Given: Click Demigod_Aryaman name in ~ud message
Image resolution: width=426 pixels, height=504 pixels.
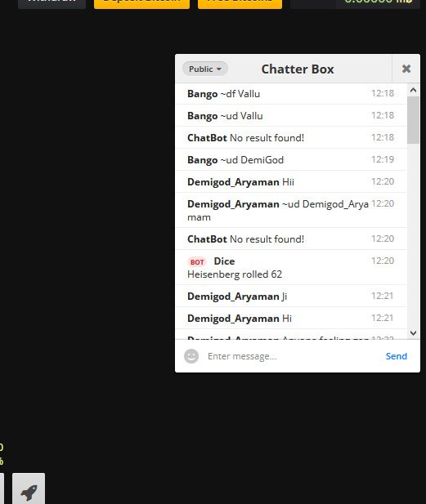Looking at the screenshot, I should click(233, 204).
